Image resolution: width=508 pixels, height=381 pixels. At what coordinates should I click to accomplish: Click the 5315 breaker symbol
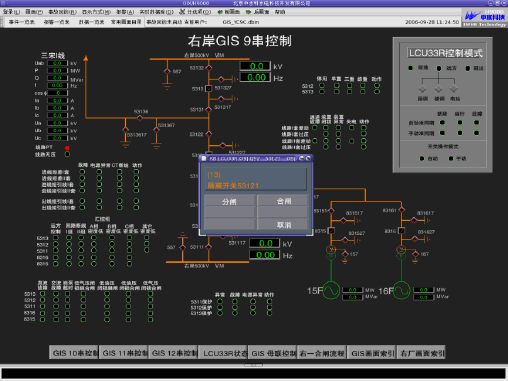(331, 230)
